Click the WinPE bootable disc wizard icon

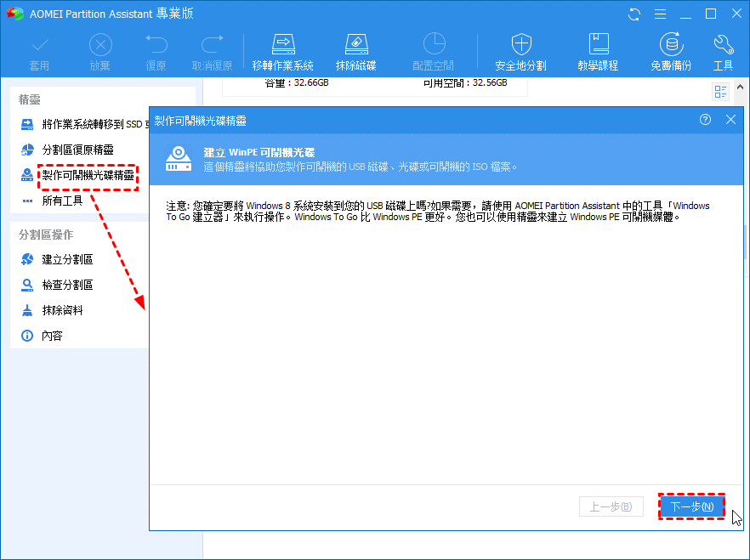tap(178, 159)
